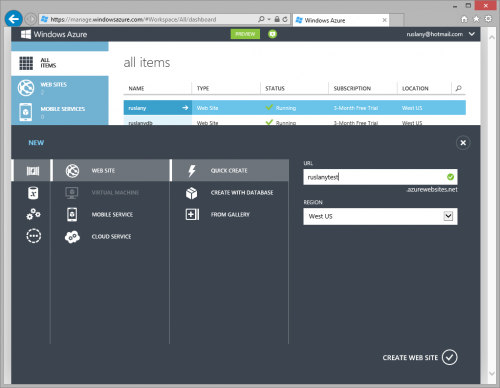Viewport: 500px width, 388px height.
Task: Click the ruslanydb row name
Action: pyautogui.click(x=140, y=123)
